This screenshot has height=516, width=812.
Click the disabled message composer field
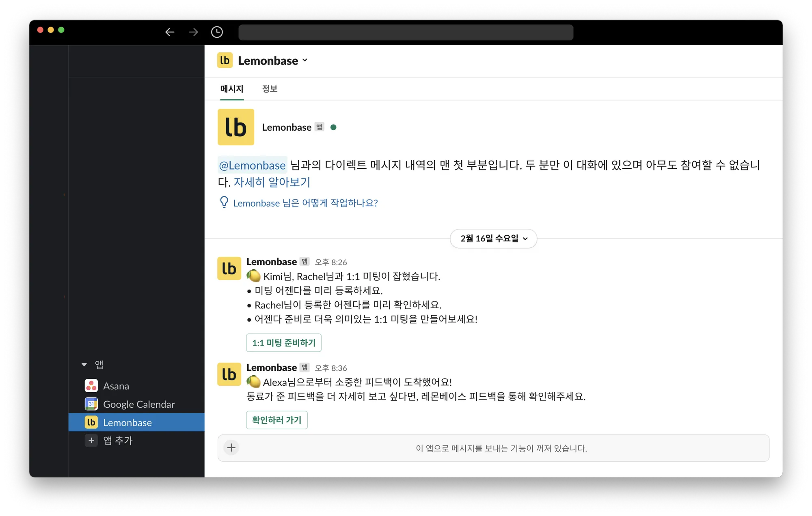(493, 448)
